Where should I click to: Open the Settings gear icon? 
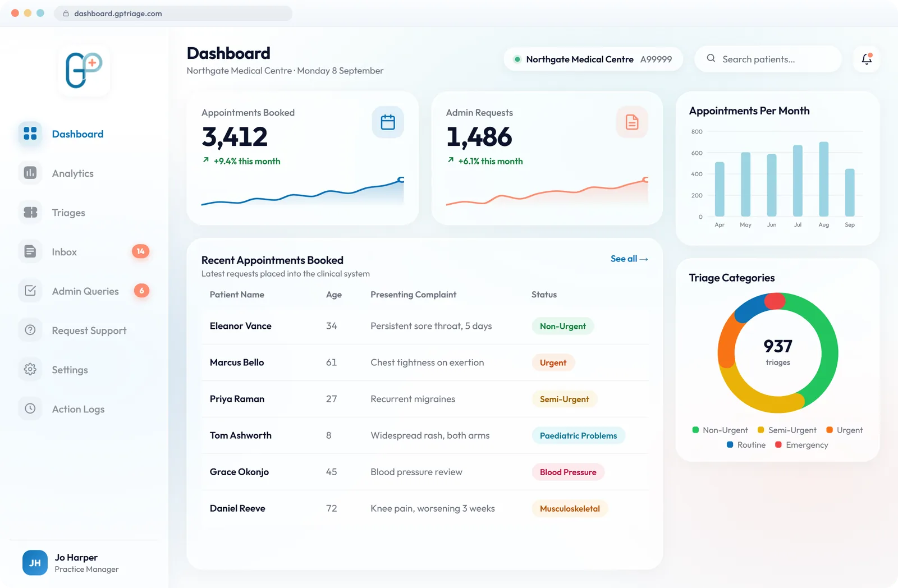(30, 369)
